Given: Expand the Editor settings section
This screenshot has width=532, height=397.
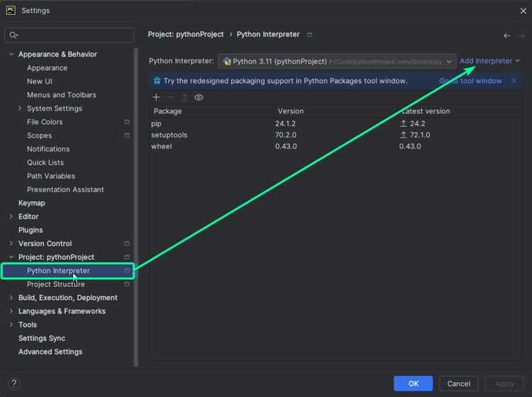Looking at the screenshot, I should 11,216.
